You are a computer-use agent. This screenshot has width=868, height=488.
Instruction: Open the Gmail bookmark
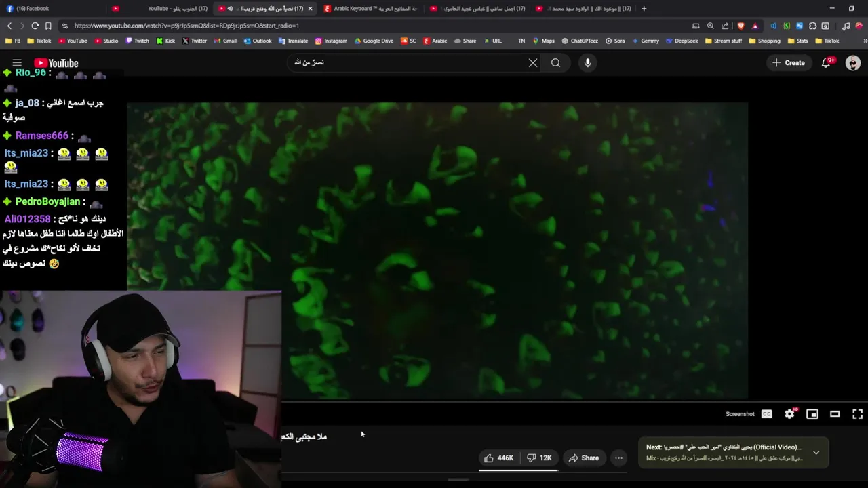(x=224, y=41)
